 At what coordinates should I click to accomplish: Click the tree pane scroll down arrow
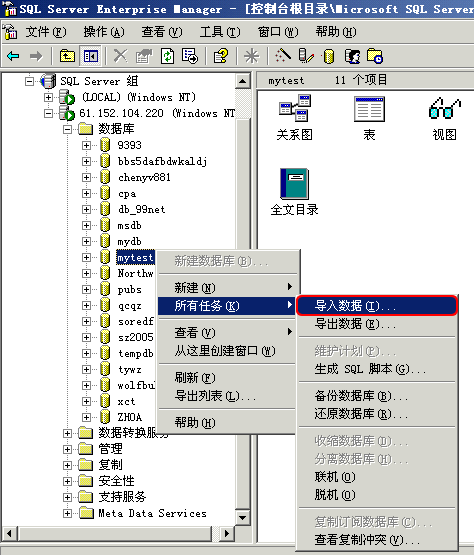click(x=242, y=518)
